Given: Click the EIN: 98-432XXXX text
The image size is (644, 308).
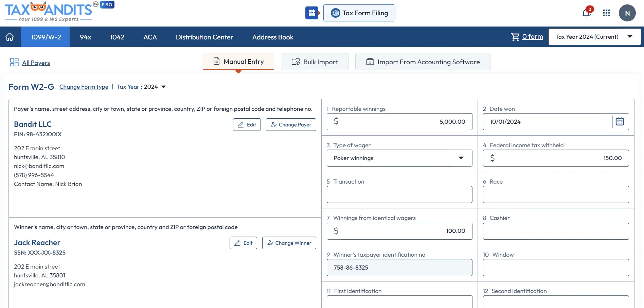Looking at the screenshot, I should 38,134.
